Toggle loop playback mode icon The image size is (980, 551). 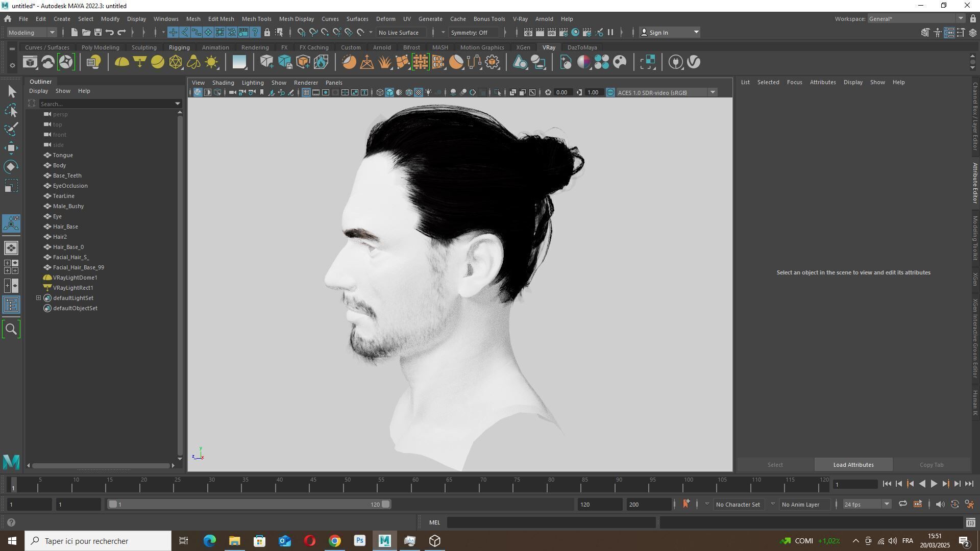[902, 504]
